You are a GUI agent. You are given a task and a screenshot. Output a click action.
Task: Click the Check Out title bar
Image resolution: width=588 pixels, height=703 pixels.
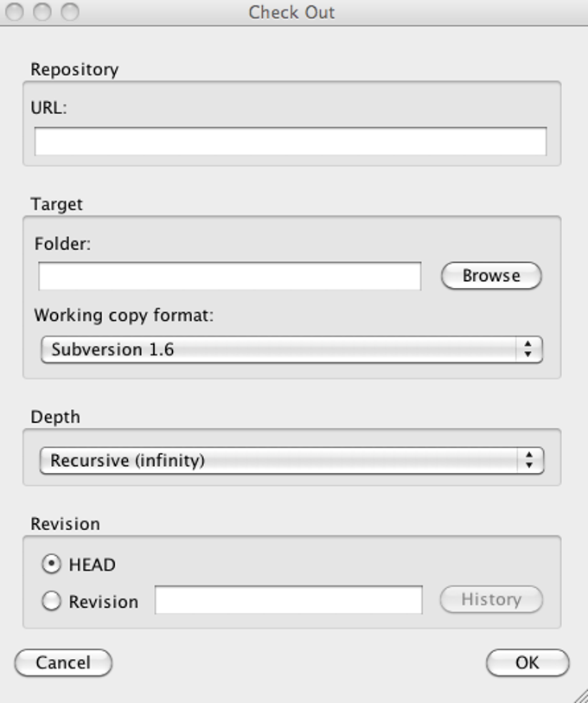click(x=292, y=12)
